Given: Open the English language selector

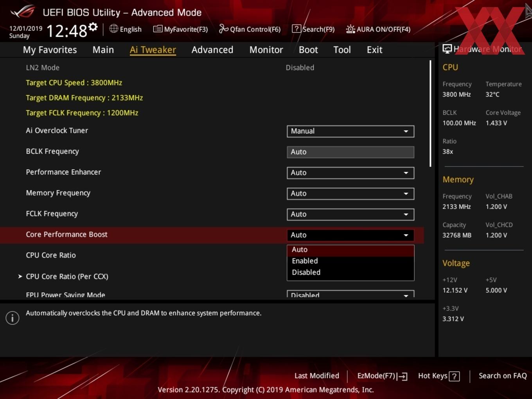Looking at the screenshot, I should (126, 29).
